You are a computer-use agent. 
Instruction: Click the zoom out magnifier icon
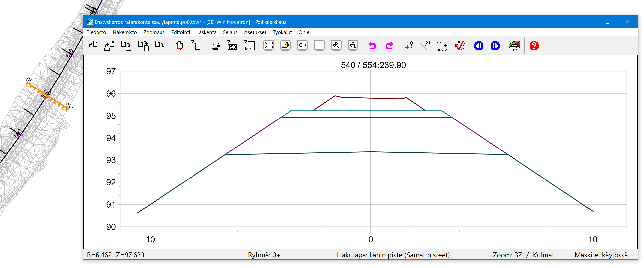pyautogui.click(x=353, y=46)
